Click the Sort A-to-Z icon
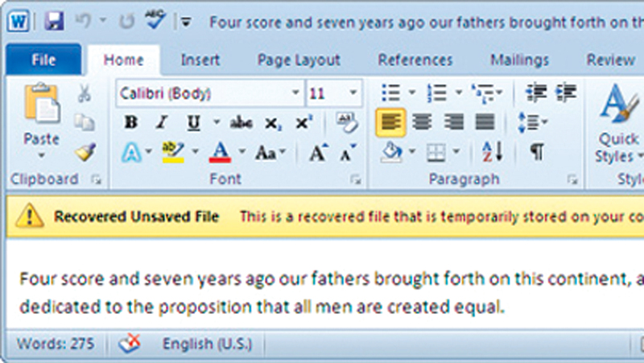This screenshot has height=363, width=644. (x=492, y=151)
